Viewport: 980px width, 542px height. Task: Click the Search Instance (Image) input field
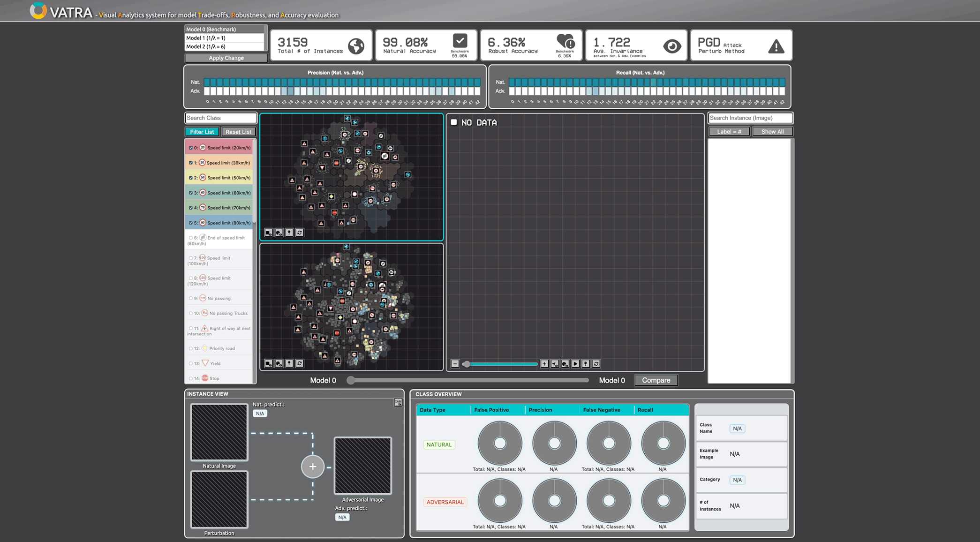click(x=750, y=118)
